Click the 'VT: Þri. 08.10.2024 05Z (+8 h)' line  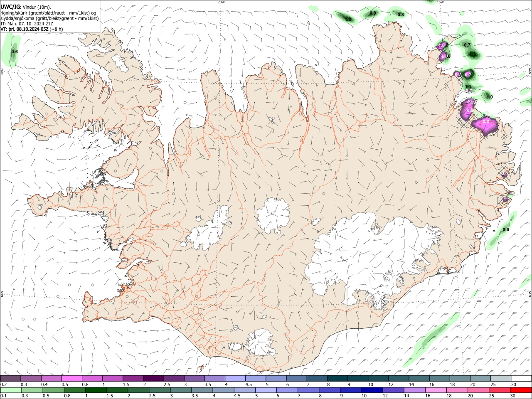coord(32,29)
